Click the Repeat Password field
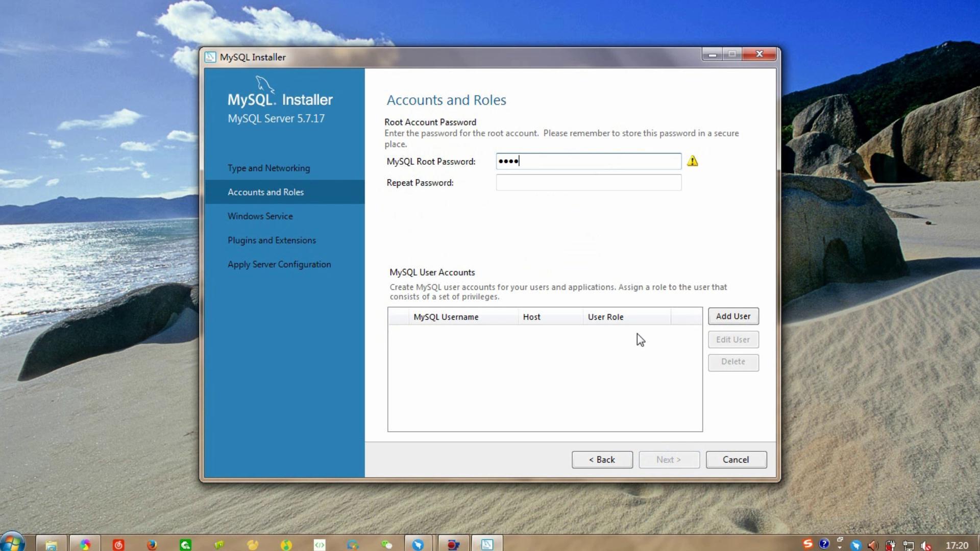The width and height of the screenshot is (980, 551). pos(589,183)
